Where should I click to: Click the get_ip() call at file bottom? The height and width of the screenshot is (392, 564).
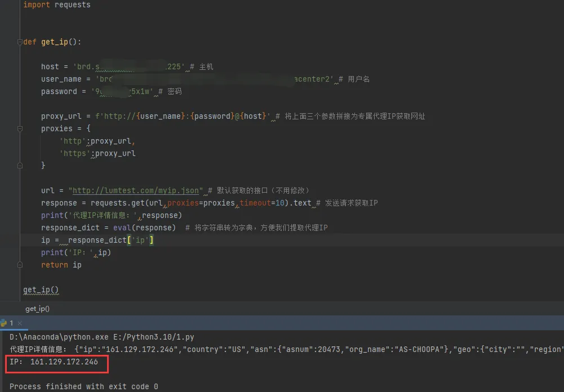41,290
